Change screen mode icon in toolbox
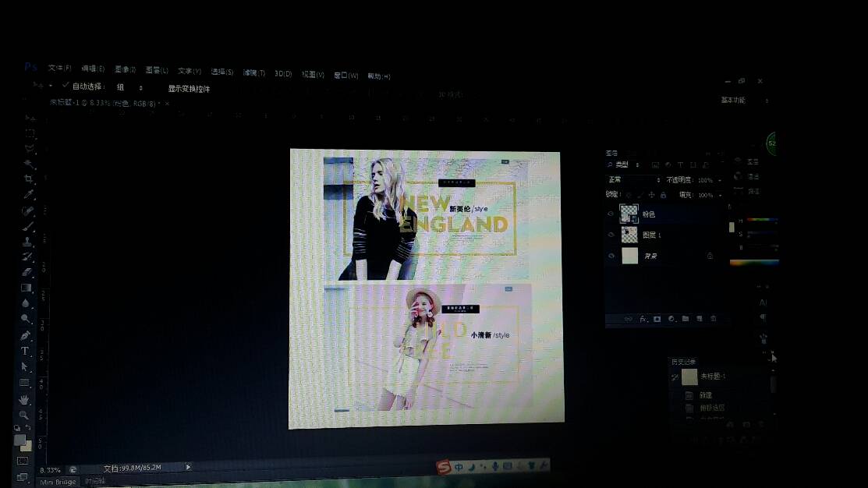 [x=22, y=476]
